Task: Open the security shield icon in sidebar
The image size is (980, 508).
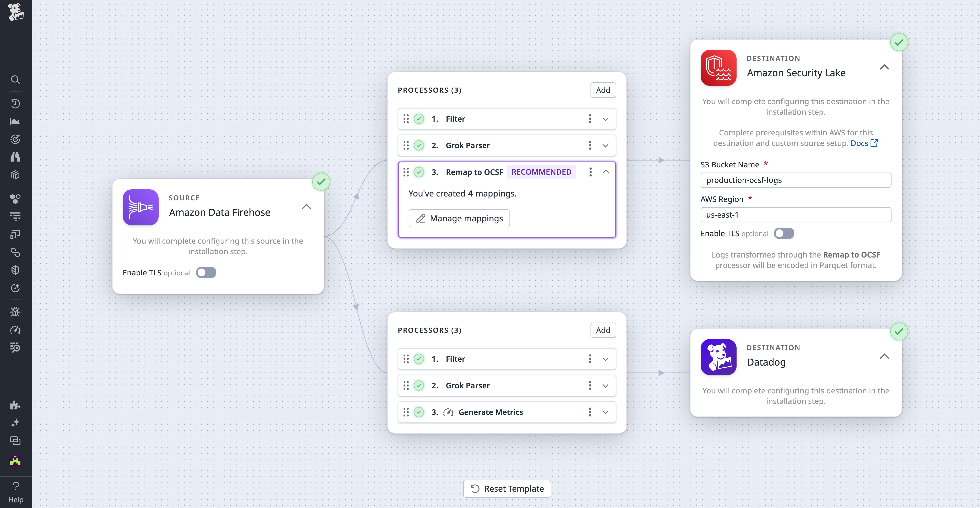Action: coord(15,270)
